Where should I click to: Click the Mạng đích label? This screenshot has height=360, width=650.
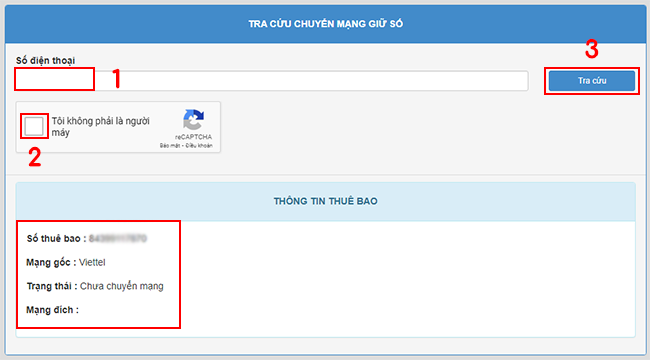[52, 310]
